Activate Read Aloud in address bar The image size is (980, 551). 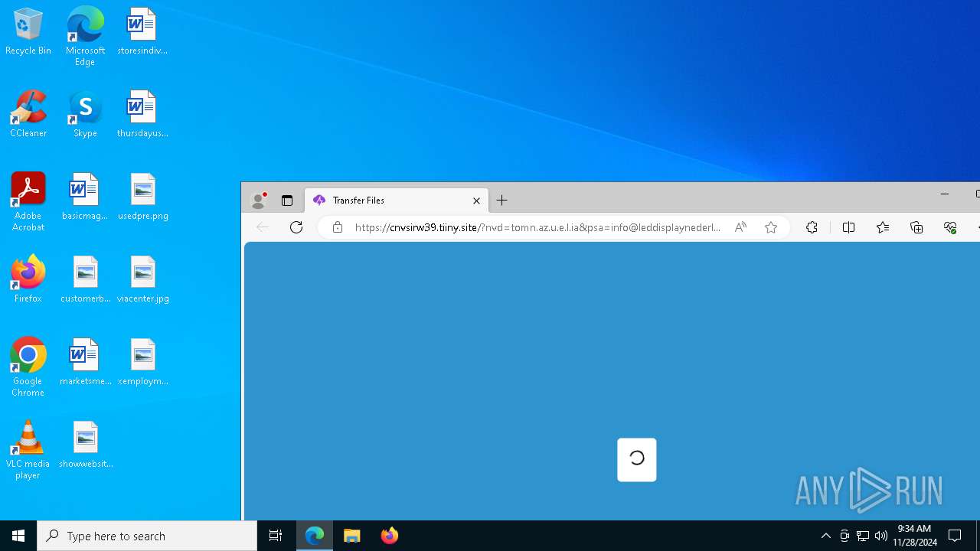740,227
